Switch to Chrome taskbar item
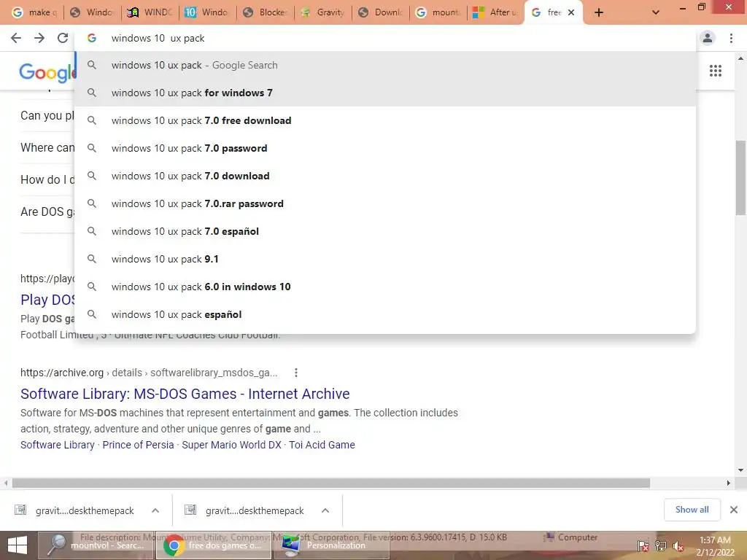 [214, 545]
